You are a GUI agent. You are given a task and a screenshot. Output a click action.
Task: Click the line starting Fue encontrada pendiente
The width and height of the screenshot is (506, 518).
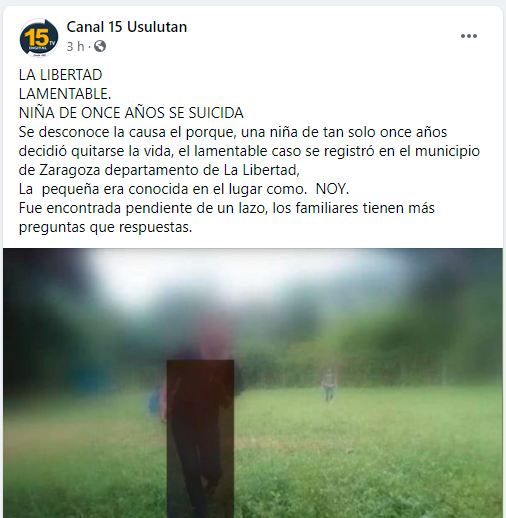click(227, 208)
